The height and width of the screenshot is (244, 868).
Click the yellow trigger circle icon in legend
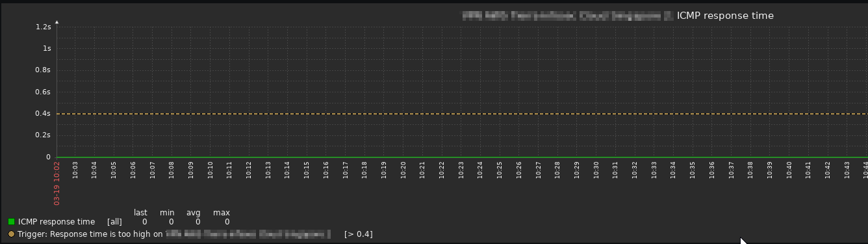tap(11, 234)
